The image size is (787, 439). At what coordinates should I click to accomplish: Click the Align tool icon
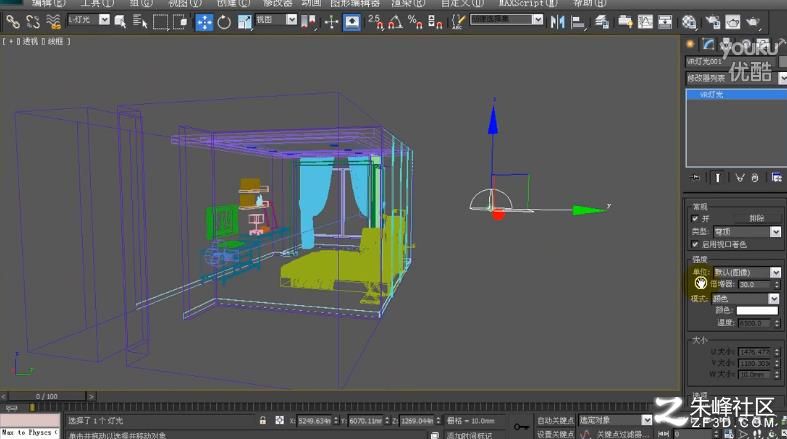click(578, 22)
